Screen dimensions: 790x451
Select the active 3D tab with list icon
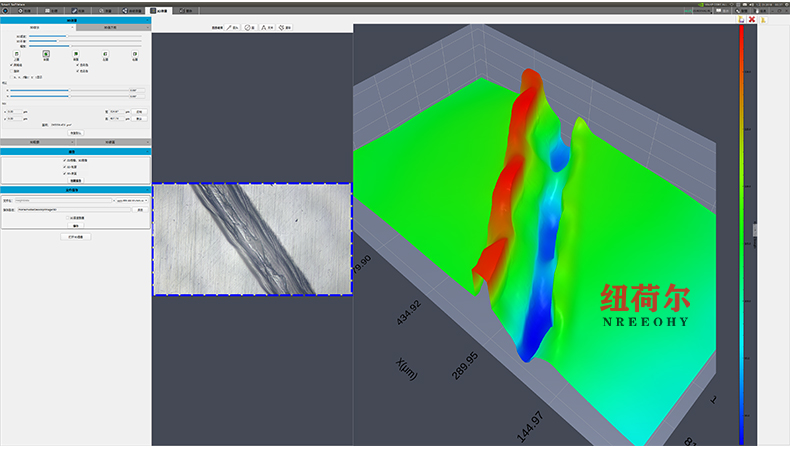[x=158, y=11]
